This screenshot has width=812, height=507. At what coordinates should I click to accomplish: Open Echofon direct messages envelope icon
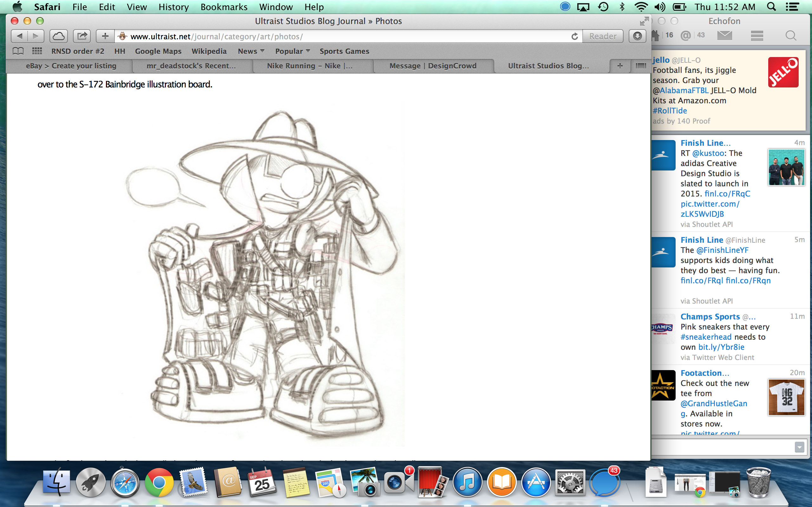tap(724, 35)
